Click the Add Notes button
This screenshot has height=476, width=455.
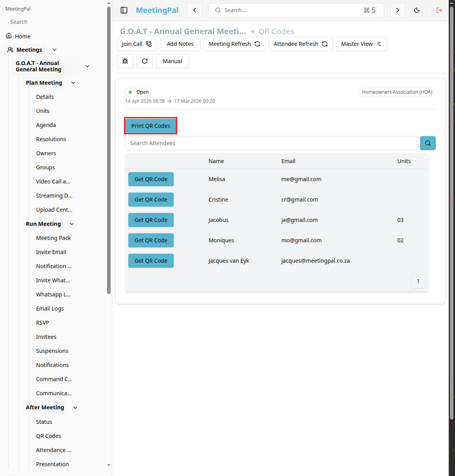click(x=180, y=44)
